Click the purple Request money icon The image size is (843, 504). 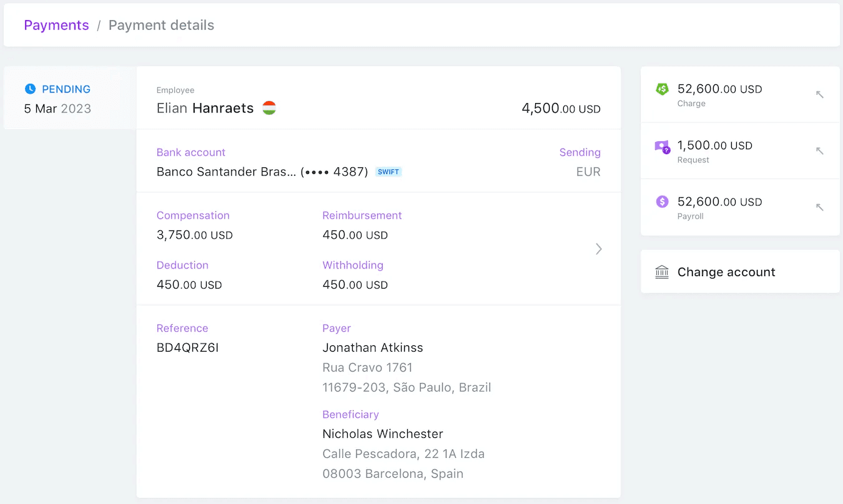tap(662, 146)
